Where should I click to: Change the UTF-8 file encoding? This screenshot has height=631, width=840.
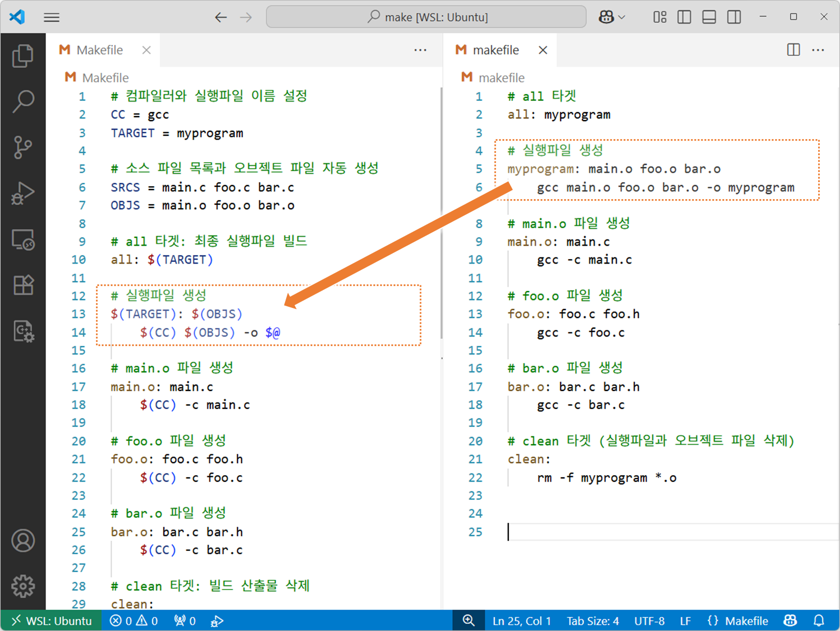649,620
